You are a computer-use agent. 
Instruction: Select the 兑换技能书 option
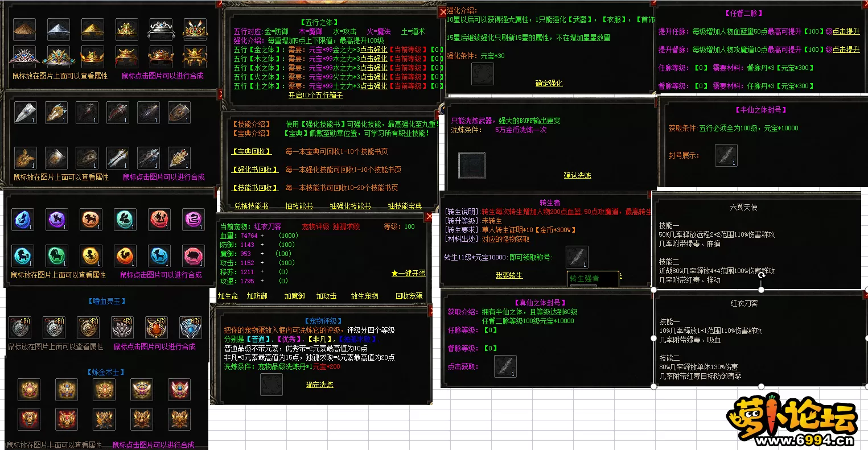pyautogui.click(x=251, y=206)
